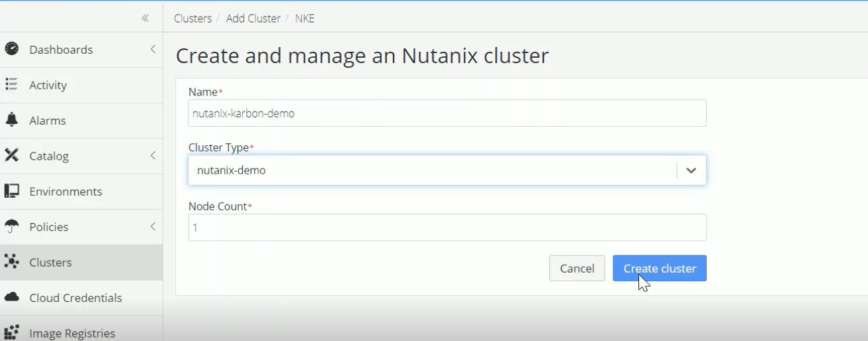Expand the Policies submenu chevron
This screenshot has width=868, height=341.
pyautogui.click(x=153, y=226)
